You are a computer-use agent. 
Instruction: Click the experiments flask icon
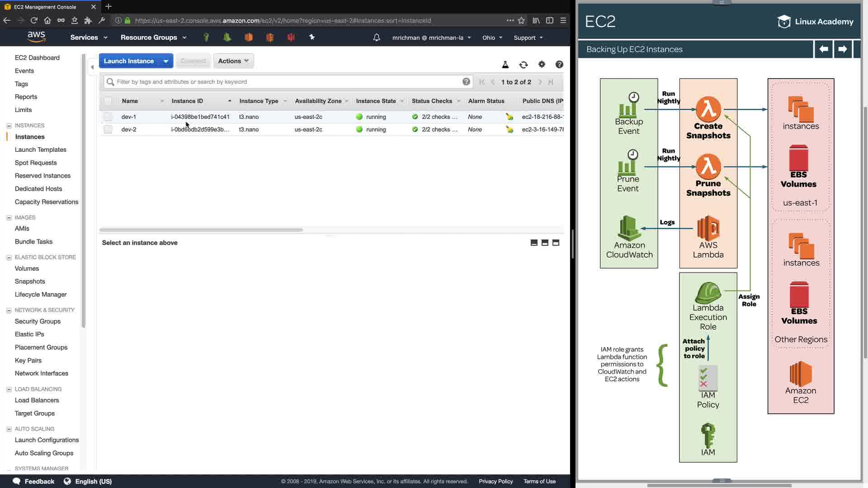pyautogui.click(x=505, y=65)
